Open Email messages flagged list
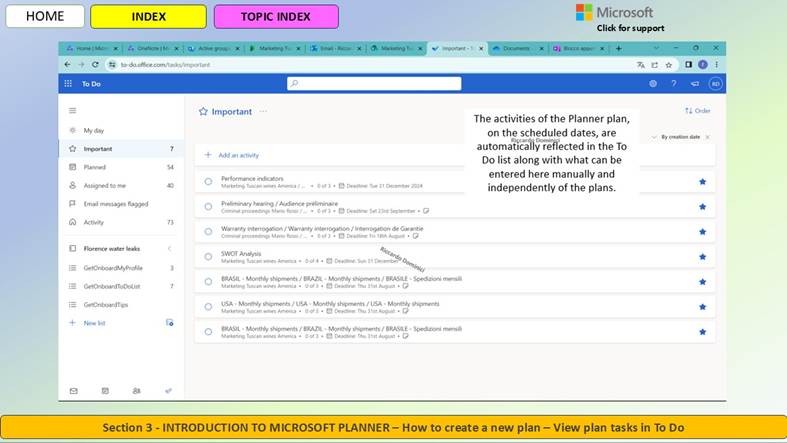This screenshot has height=443, width=787. [x=121, y=204]
